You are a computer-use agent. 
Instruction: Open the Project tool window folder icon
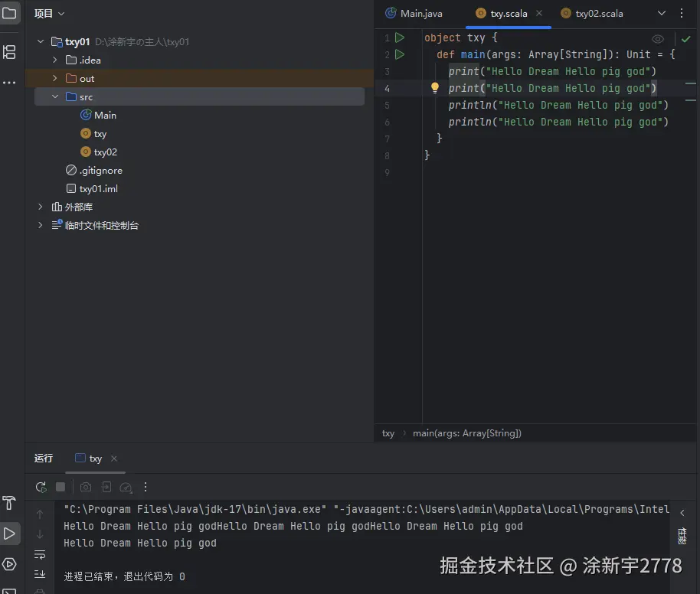9,13
